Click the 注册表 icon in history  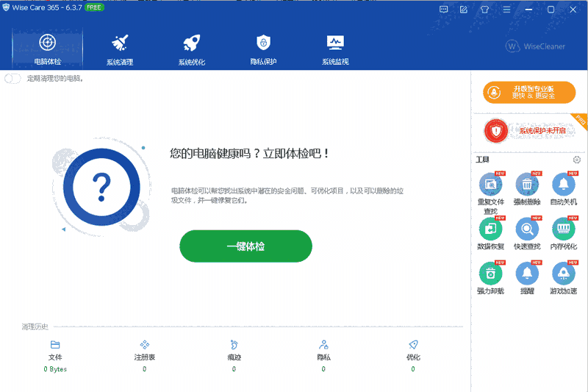(x=145, y=344)
